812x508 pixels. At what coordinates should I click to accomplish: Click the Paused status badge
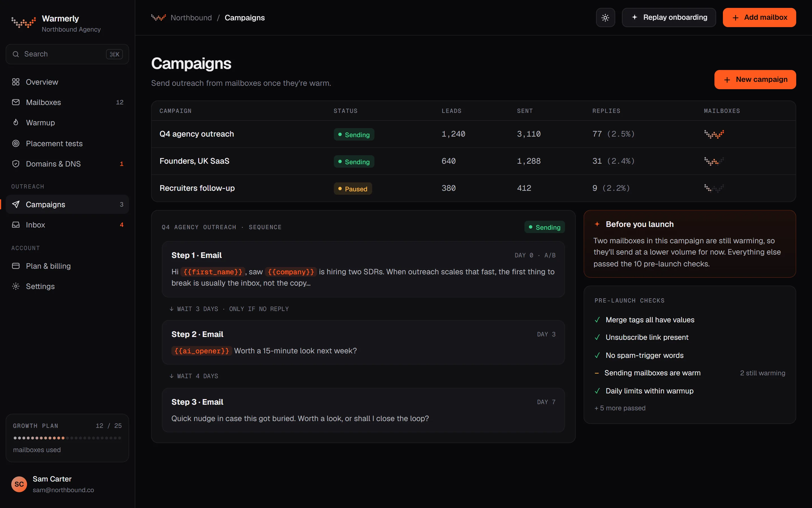353,189
